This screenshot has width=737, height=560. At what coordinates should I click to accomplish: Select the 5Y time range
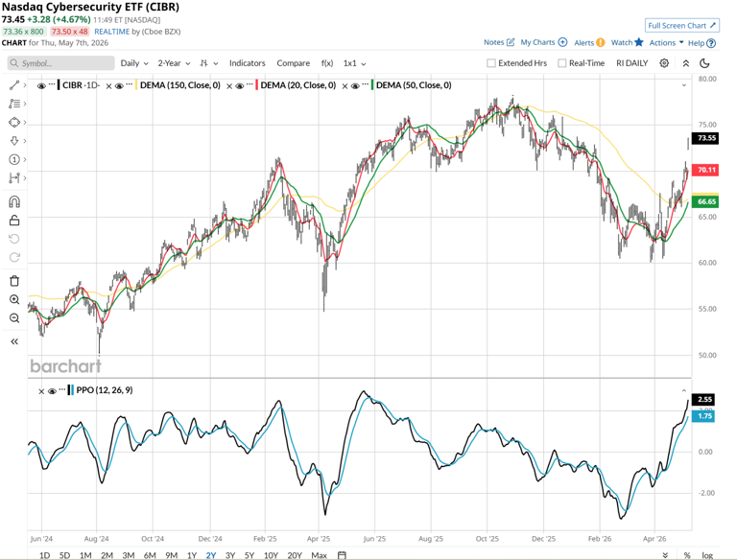(250, 555)
